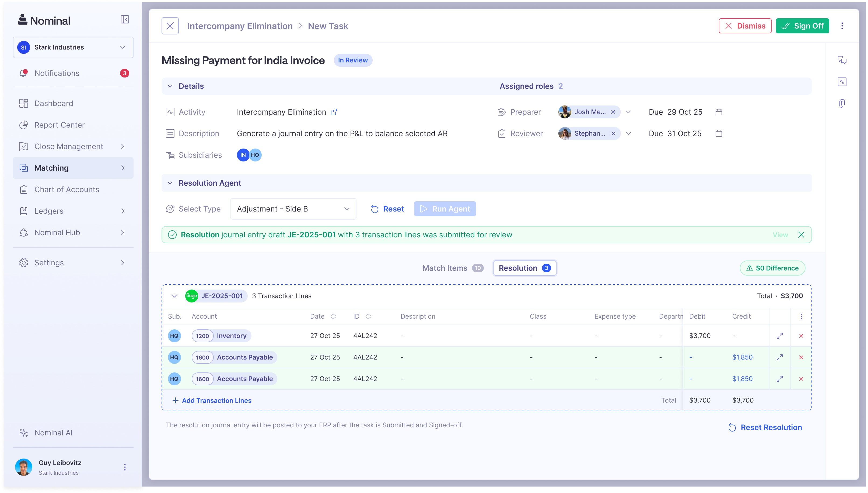Open Intercompany Elimination via the external link icon
Viewport: 868px width, 493px height.
coord(334,112)
